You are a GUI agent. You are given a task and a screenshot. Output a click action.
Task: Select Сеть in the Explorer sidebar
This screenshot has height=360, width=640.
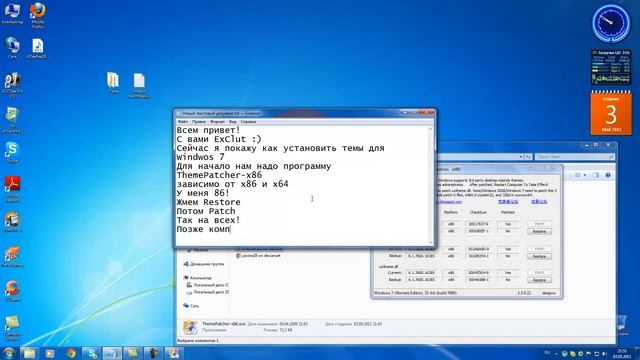point(191,305)
